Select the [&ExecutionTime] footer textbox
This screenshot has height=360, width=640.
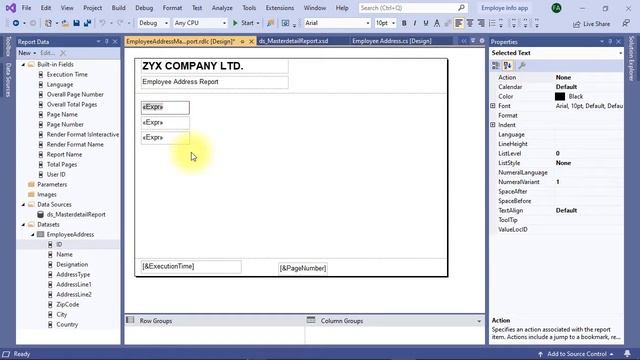click(x=191, y=267)
